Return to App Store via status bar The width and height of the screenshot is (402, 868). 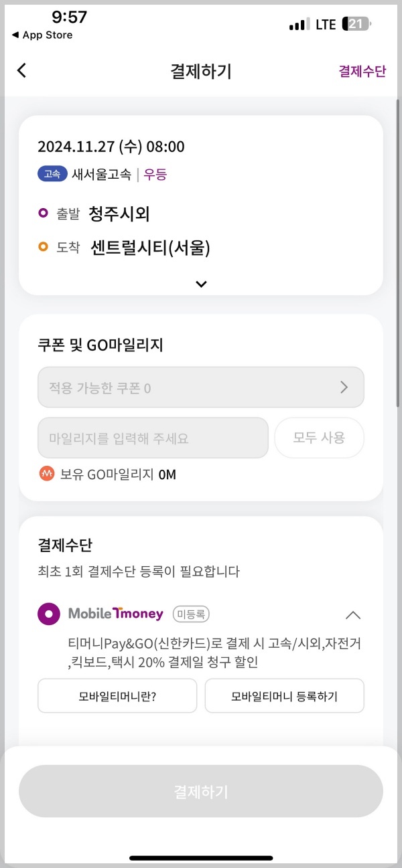pyautogui.click(x=42, y=35)
